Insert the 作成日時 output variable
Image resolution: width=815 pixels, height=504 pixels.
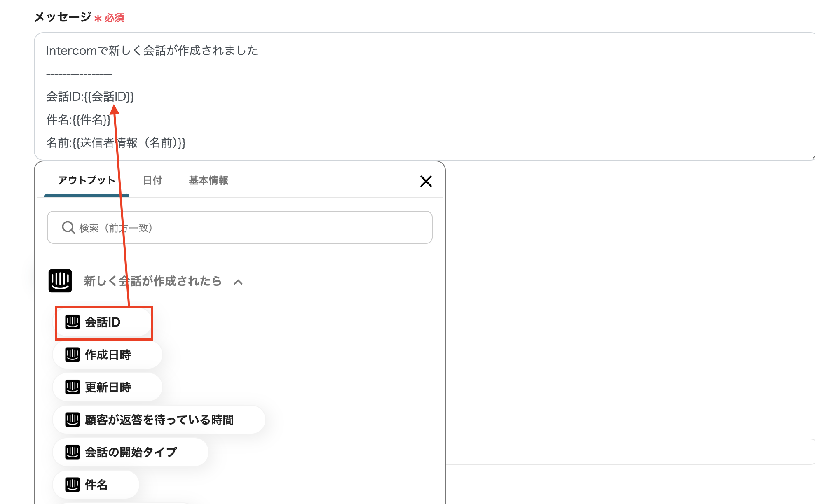[x=107, y=355]
